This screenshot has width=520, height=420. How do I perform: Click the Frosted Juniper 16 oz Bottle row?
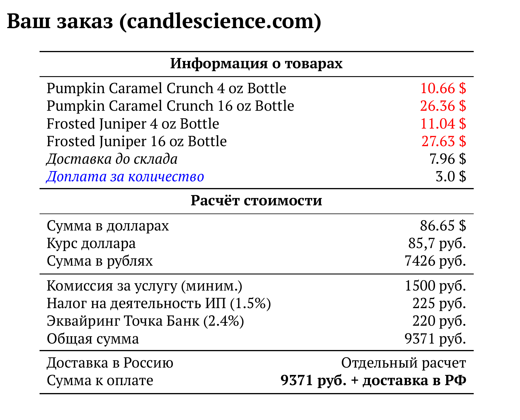[137, 141]
